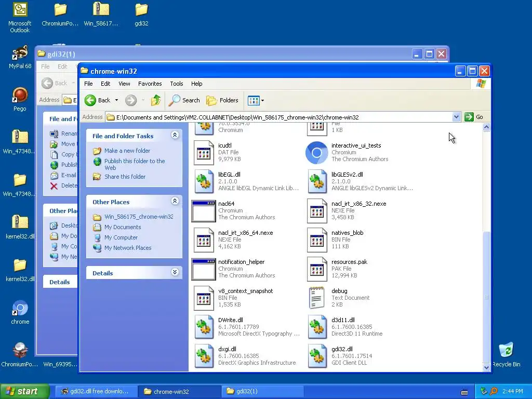532x399 pixels.
Task: Select the debug text document icon
Action: point(316,298)
